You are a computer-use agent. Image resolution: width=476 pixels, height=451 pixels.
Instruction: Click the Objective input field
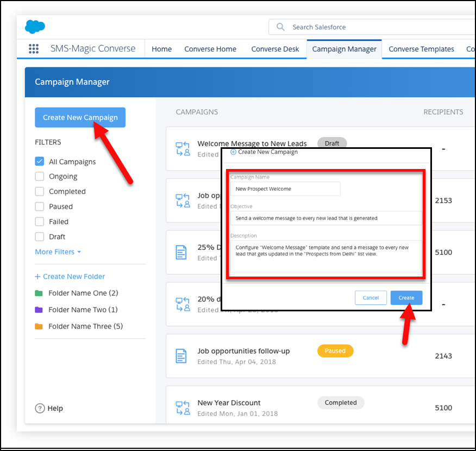[x=326, y=218]
